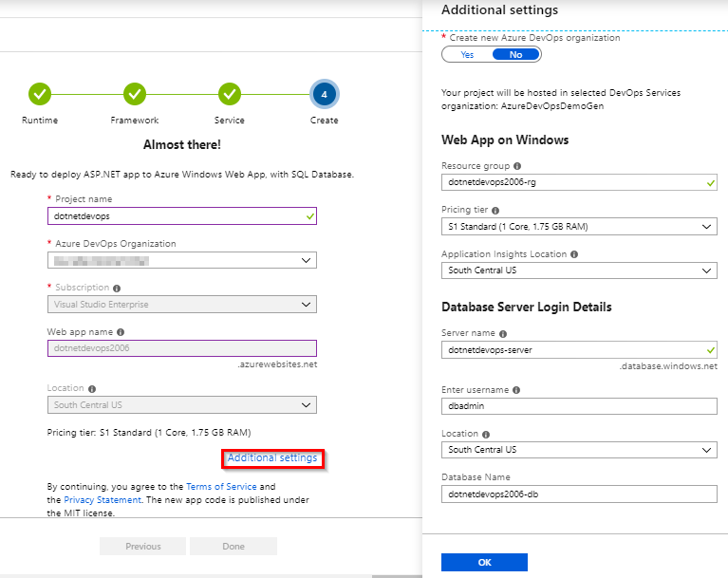The image size is (728, 578).
Task: Click info icon beside Subscription label
Action: pos(116,288)
